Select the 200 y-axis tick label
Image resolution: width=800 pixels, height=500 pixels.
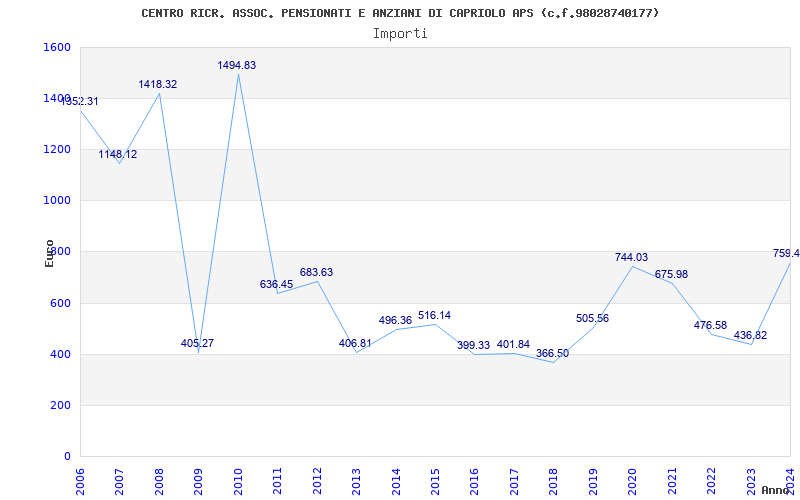click(61, 405)
